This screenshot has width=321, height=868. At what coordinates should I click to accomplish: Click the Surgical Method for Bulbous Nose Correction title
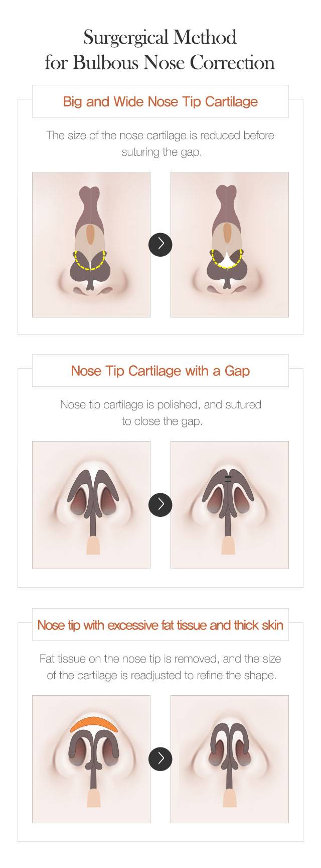(x=160, y=50)
